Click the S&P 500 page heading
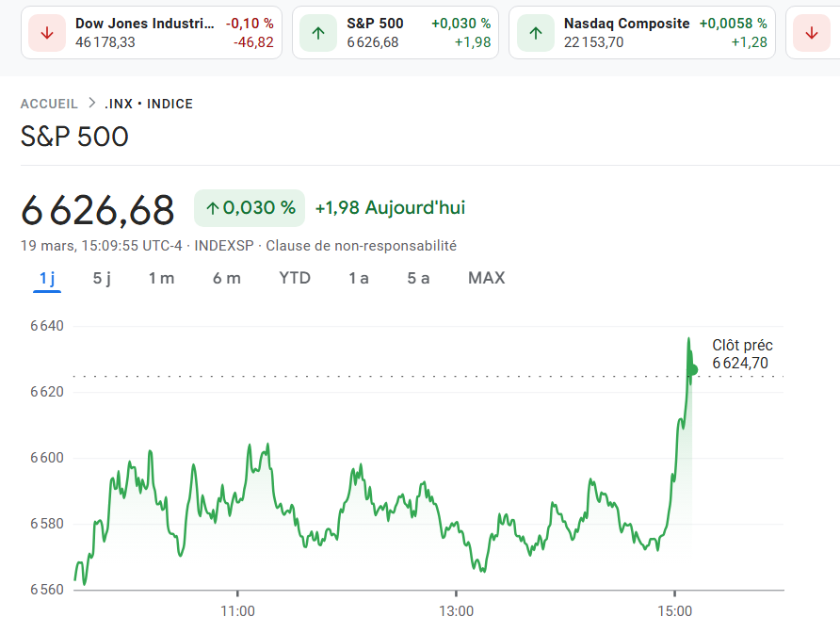 click(x=74, y=137)
